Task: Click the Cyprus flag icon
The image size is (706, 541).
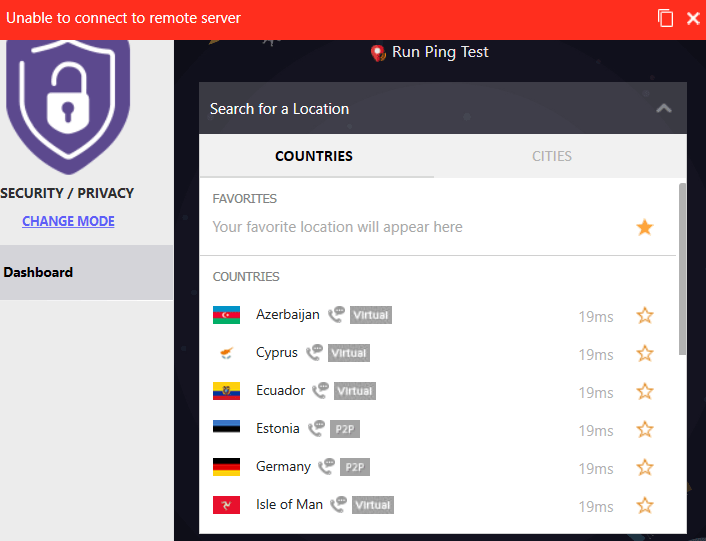Action: pyautogui.click(x=226, y=353)
